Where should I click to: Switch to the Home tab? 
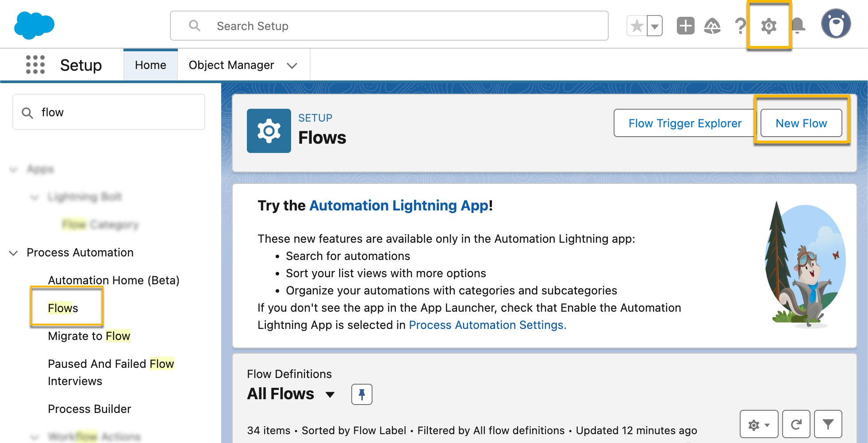point(150,65)
